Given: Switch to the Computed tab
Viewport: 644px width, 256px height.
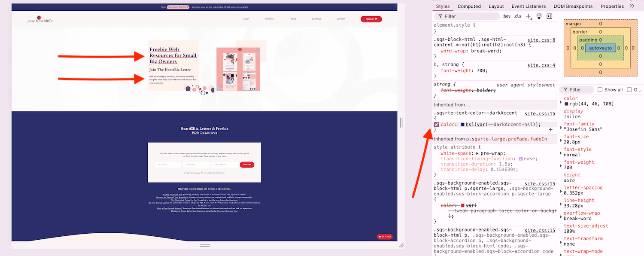Looking at the screenshot, I should (469, 6).
